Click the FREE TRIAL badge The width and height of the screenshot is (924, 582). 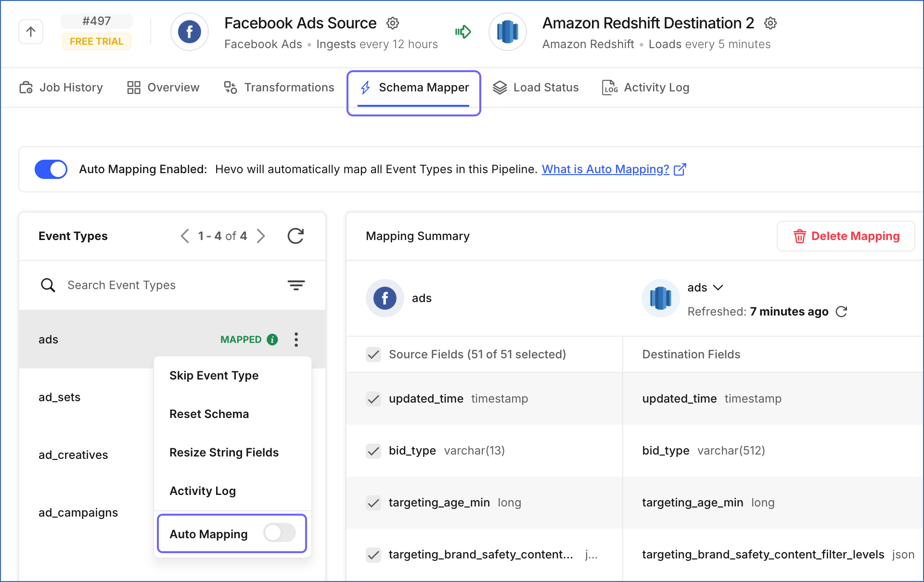(96, 41)
